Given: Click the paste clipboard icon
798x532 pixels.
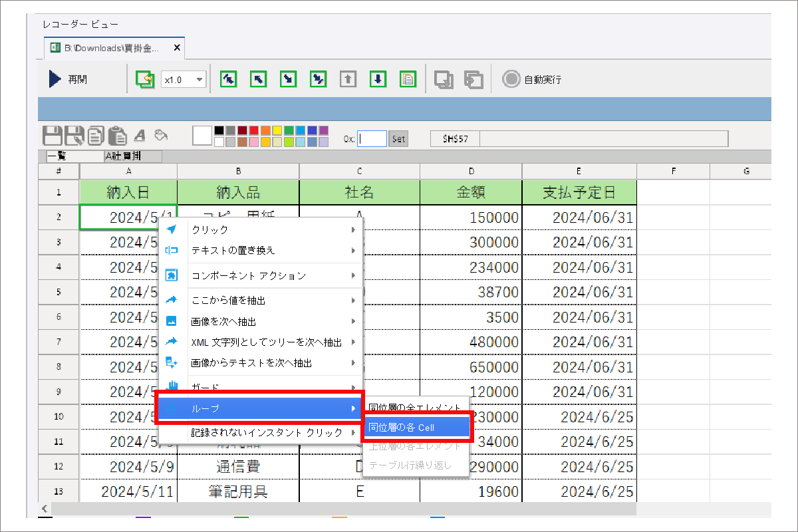Looking at the screenshot, I should 118,136.
